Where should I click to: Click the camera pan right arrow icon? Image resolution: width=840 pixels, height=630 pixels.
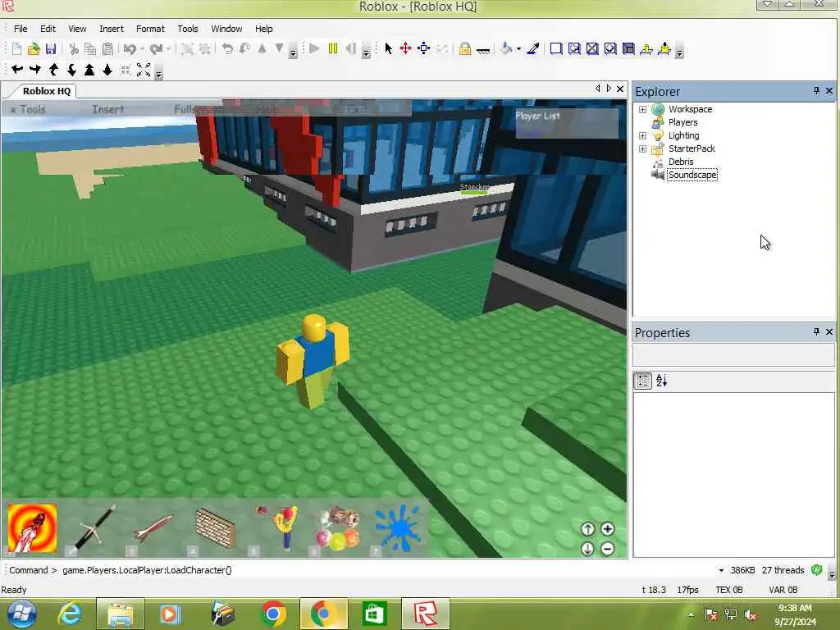click(35, 69)
